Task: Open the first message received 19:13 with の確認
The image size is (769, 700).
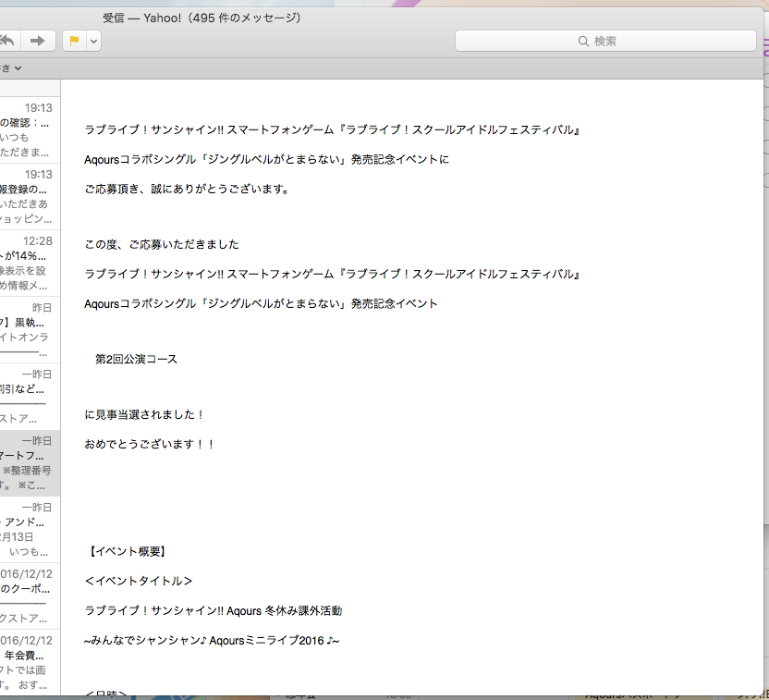Action: click(x=30, y=129)
